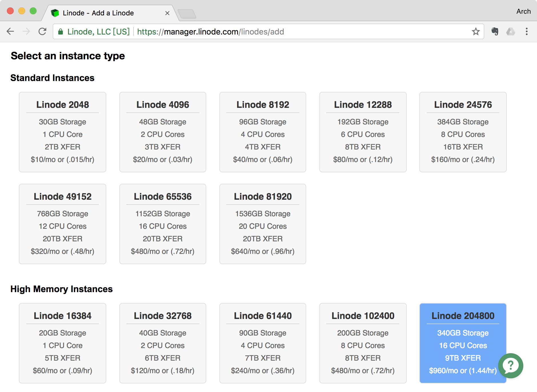Choose the Linode 8192 instance card
Image resolution: width=537 pixels, height=392 pixels.
click(x=263, y=132)
